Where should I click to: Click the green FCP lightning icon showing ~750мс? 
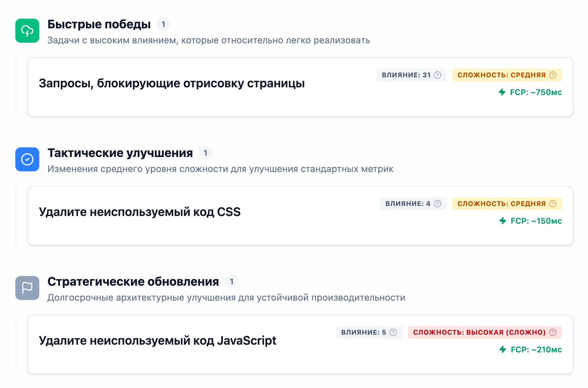(503, 92)
